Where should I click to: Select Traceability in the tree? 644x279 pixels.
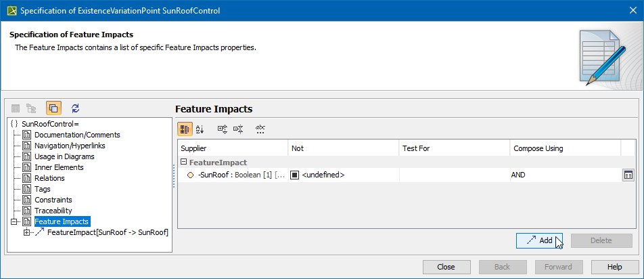(x=53, y=211)
